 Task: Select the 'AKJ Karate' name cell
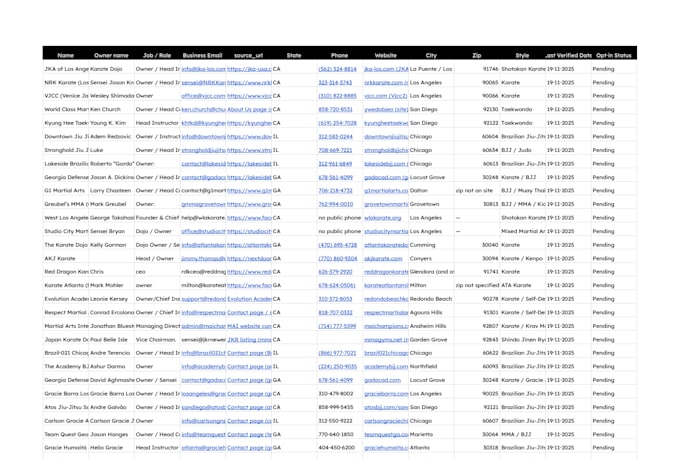pyautogui.click(x=66, y=258)
